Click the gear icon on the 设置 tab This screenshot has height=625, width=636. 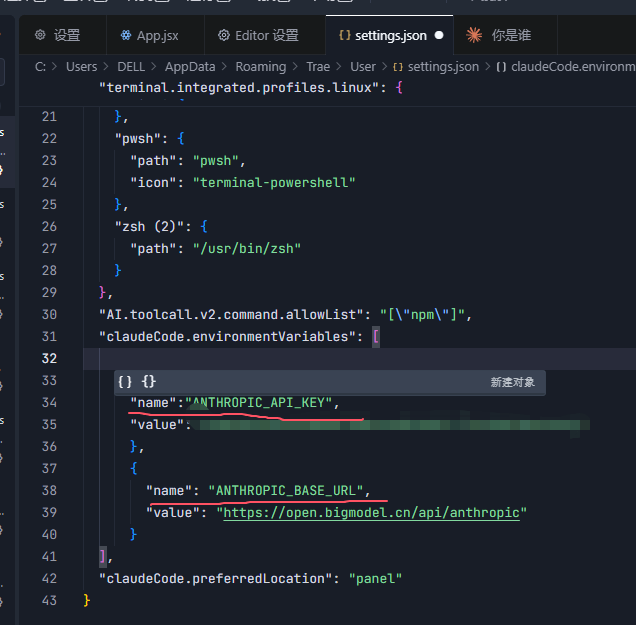click(40, 35)
